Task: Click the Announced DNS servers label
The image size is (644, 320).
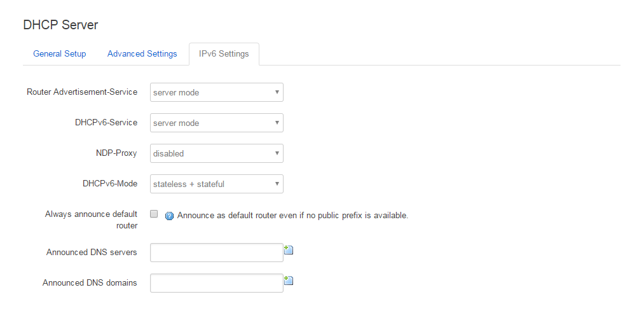Action: (x=92, y=253)
